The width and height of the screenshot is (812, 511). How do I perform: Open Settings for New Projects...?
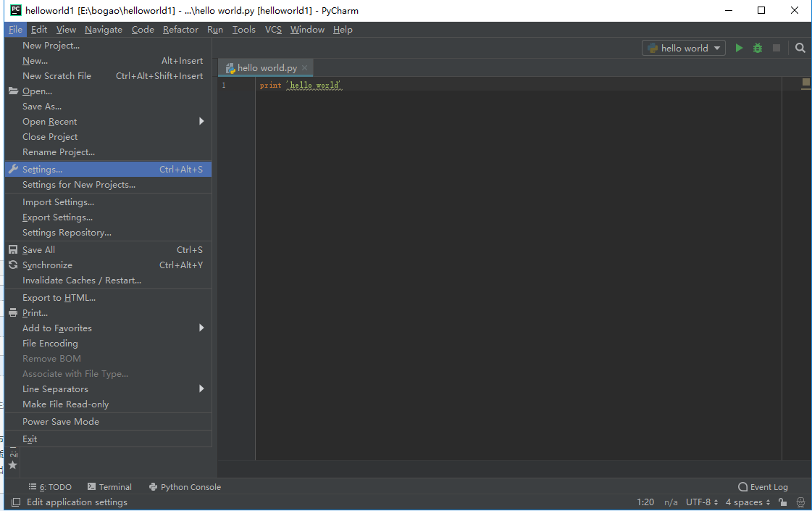108,185
